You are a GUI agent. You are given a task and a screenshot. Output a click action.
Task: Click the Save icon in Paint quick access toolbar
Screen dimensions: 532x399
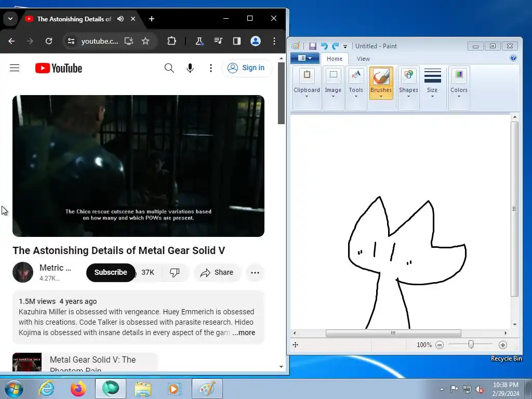coord(312,46)
